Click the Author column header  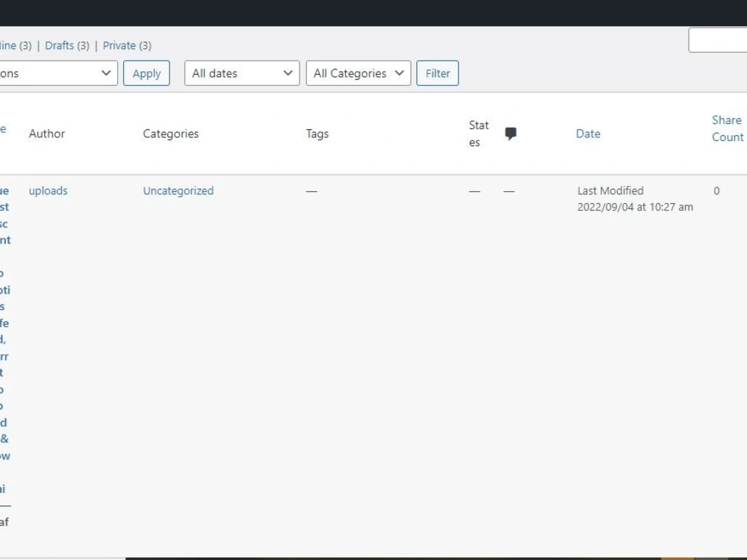click(46, 134)
